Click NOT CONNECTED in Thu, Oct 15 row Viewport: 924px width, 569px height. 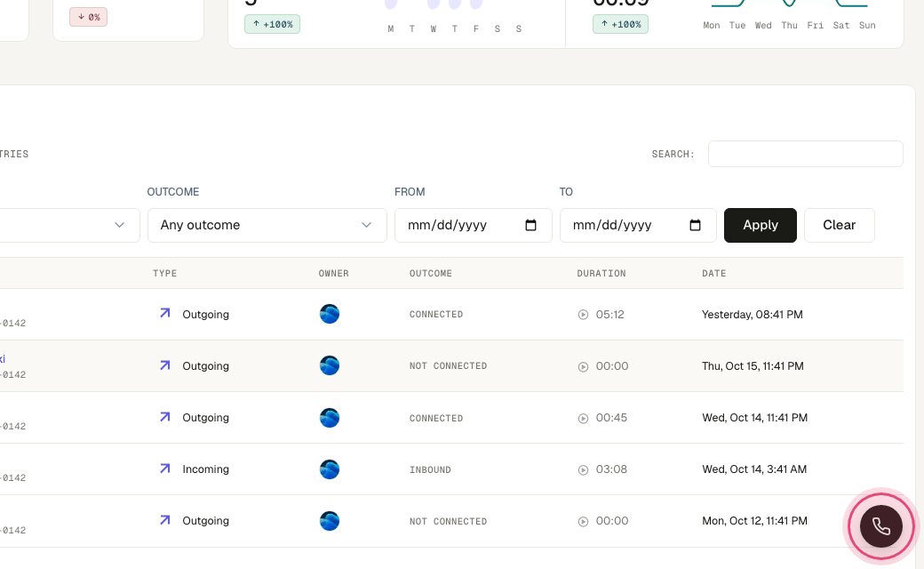(448, 366)
